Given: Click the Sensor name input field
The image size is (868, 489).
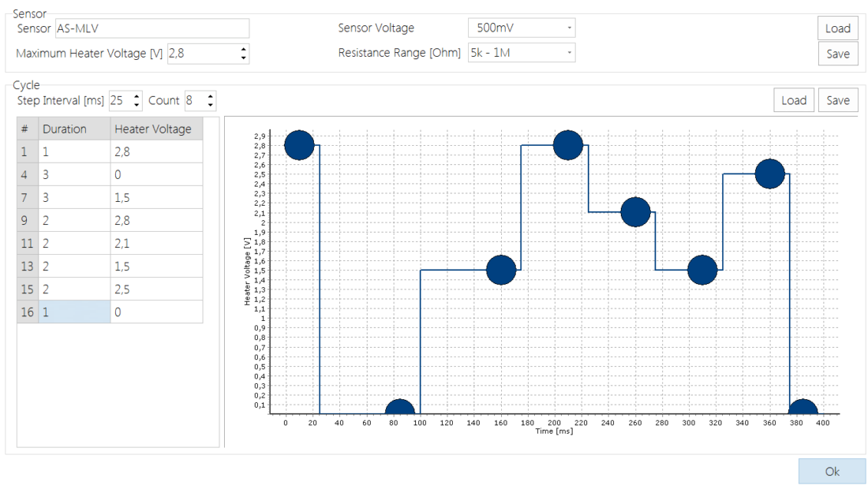Looking at the screenshot, I should [152, 28].
